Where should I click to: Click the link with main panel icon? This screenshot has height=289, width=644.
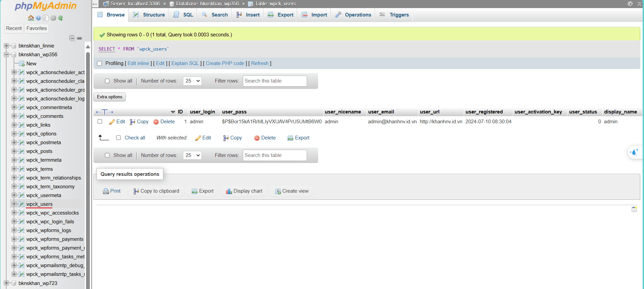point(79,38)
